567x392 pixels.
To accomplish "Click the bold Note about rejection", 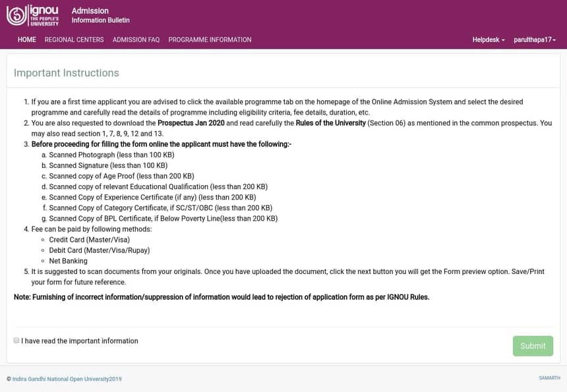I will [222, 297].
